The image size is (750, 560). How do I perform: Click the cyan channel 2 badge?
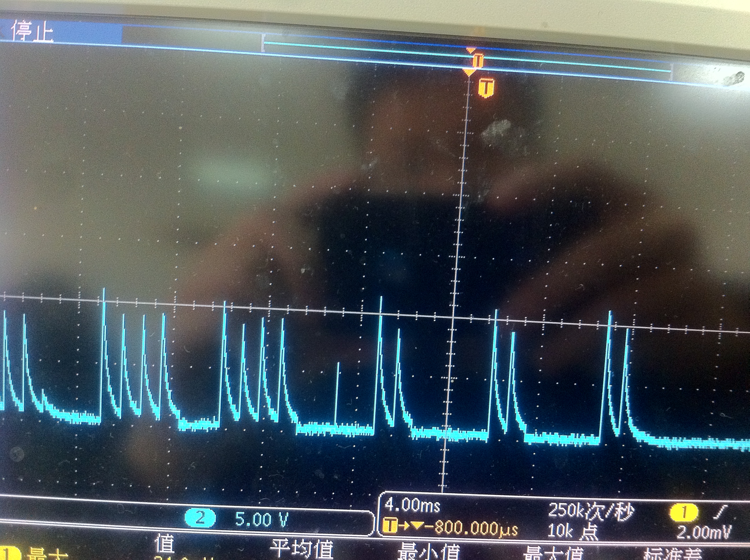coord(200,518)
